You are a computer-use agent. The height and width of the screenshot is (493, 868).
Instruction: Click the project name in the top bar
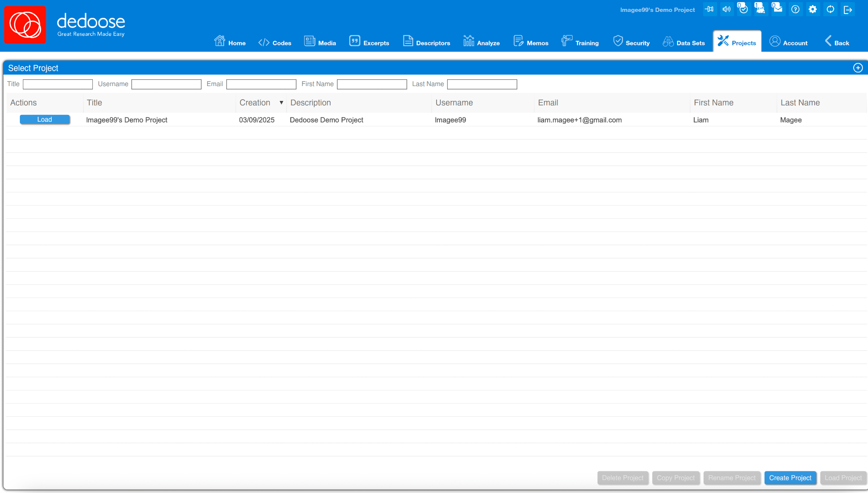tap(657, 10)
